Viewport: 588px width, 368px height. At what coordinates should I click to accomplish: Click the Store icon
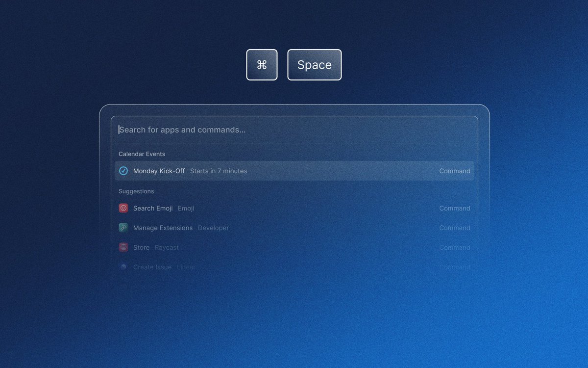click(x=123, y=247)
